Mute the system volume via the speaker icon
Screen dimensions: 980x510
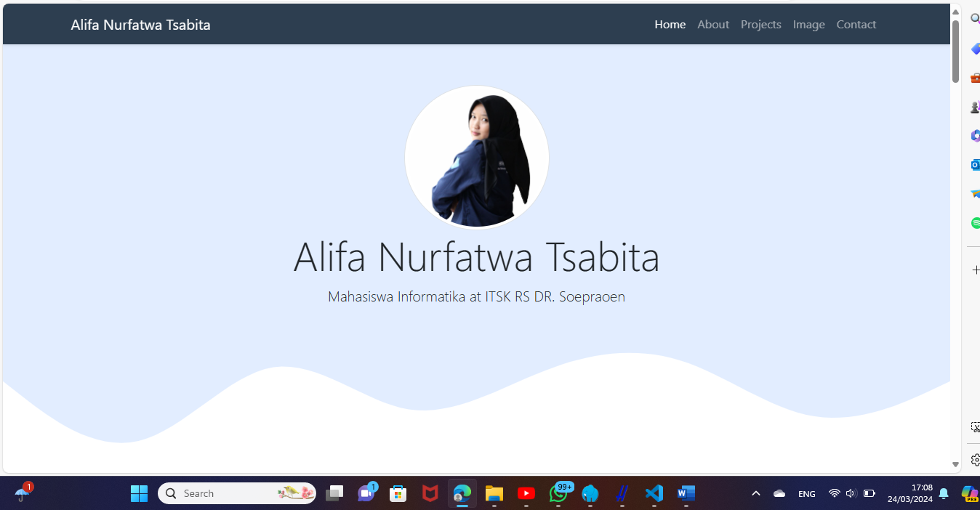point(851,493)
